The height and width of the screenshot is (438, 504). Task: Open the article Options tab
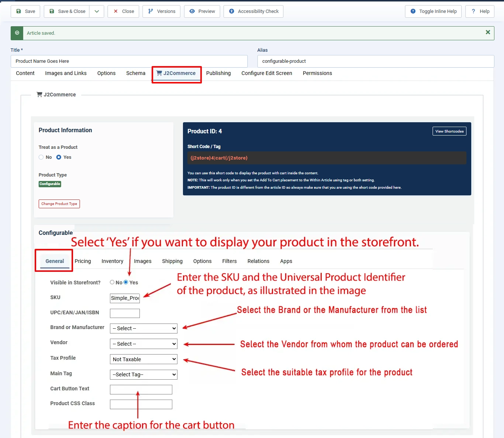pos(106,73)
